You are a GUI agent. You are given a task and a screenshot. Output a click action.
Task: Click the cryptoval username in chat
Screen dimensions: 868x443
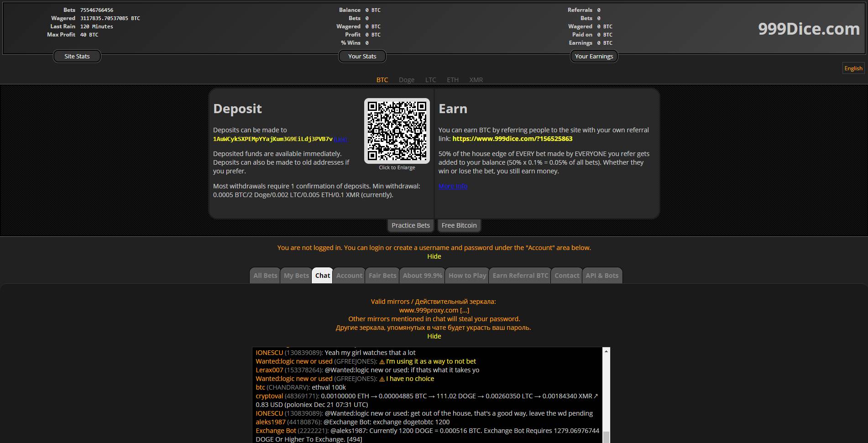(x=269, y=396)
